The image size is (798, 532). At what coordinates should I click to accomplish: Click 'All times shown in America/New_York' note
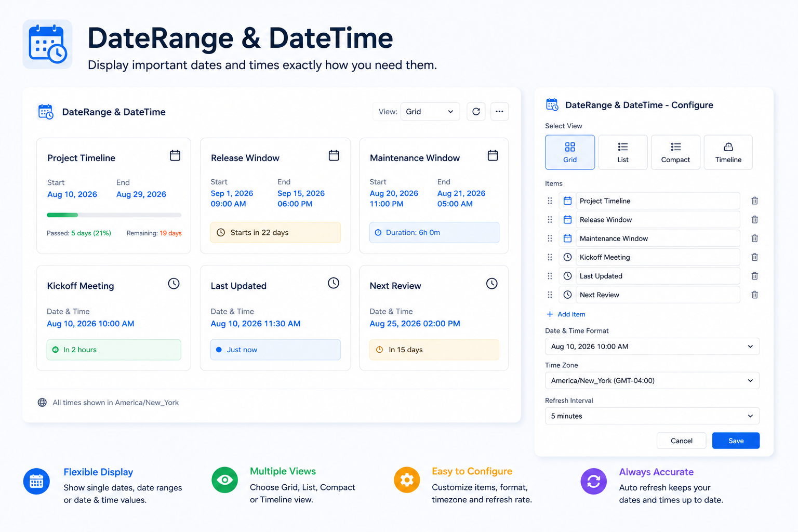point(115,402)
